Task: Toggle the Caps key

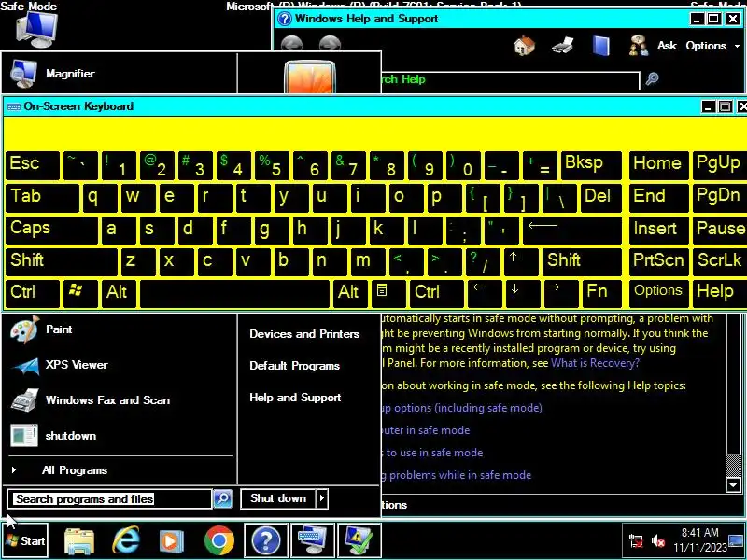Action: coord(51,230)
